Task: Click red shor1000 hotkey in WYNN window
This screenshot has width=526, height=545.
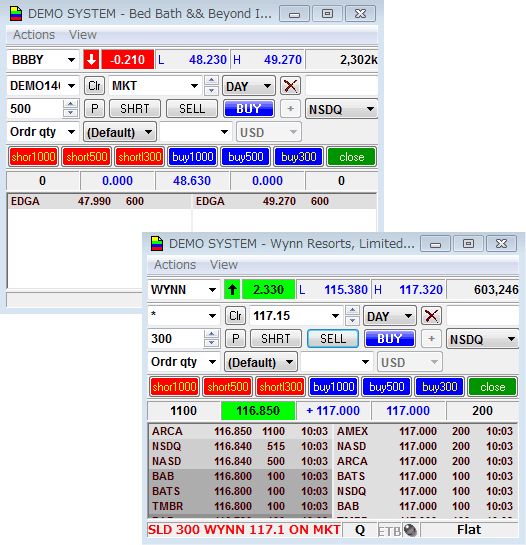Action: 175,387
